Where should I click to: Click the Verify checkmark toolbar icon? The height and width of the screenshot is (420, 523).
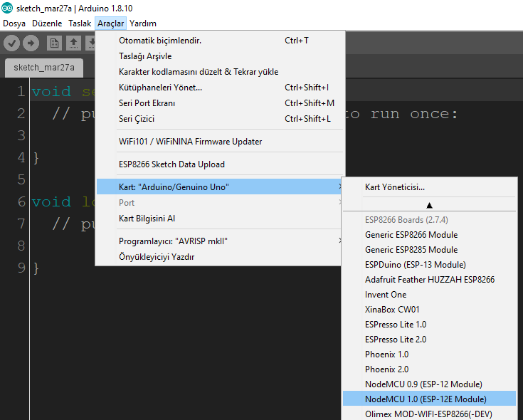pos(11,43)
